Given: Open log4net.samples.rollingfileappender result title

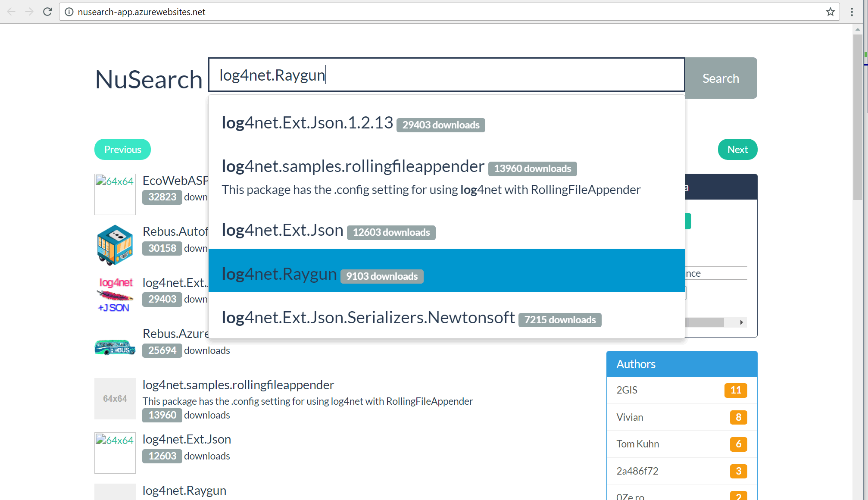Looking at the screenshot, I should coord(238,385).
